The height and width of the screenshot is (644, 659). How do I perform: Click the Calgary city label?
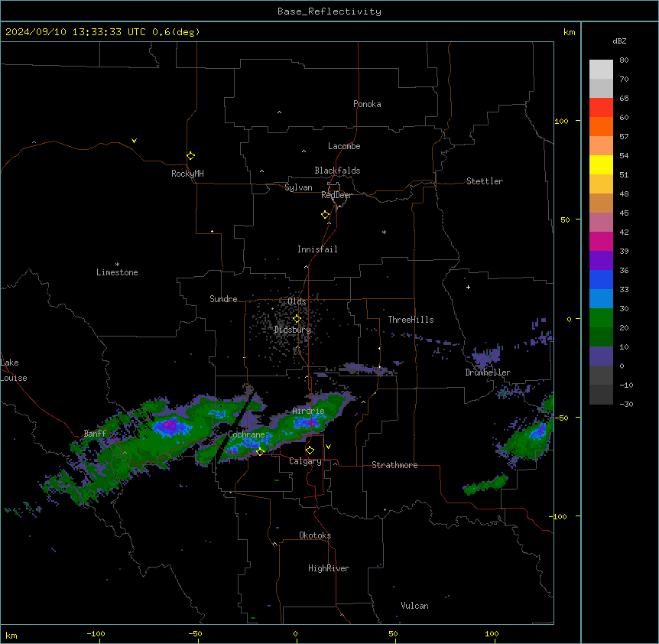[x=305, y=461]
